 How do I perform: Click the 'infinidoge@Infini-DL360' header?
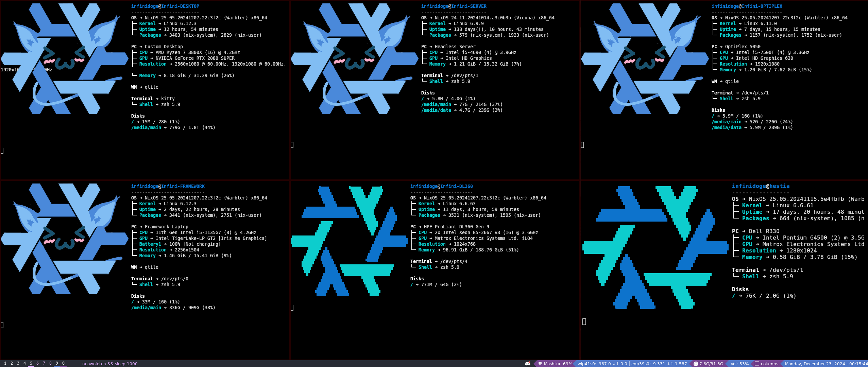click(x=442, y=186)
